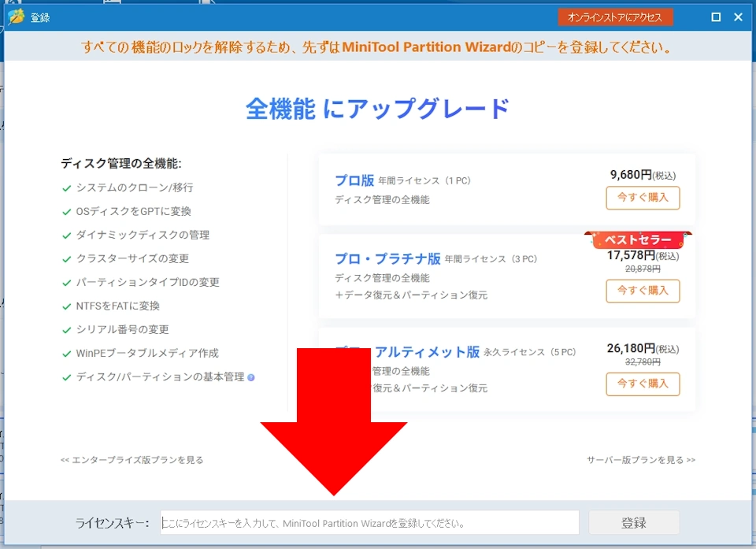This screenshot has width=756, height=549.
Task: Click the ＋データ復元＆パーティション復元 text in プラチナ card
Action: [x=411, y=295]
